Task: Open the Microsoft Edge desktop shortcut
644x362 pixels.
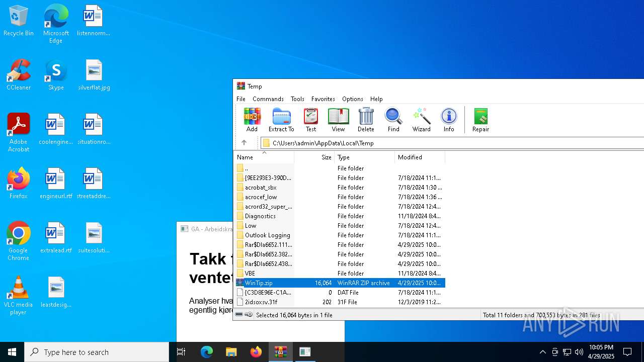Action: 56,24
